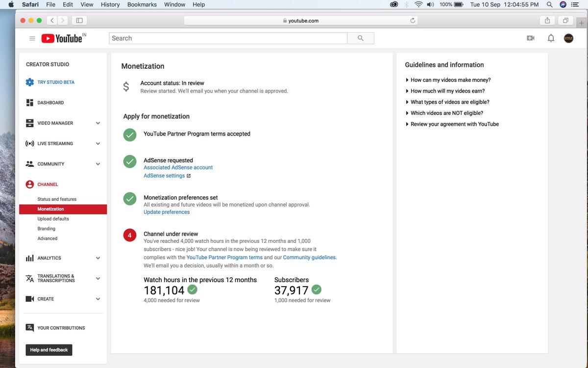Expand the Video Manager section chevron
Screen dimensions: 588x368
coord(98,123)
